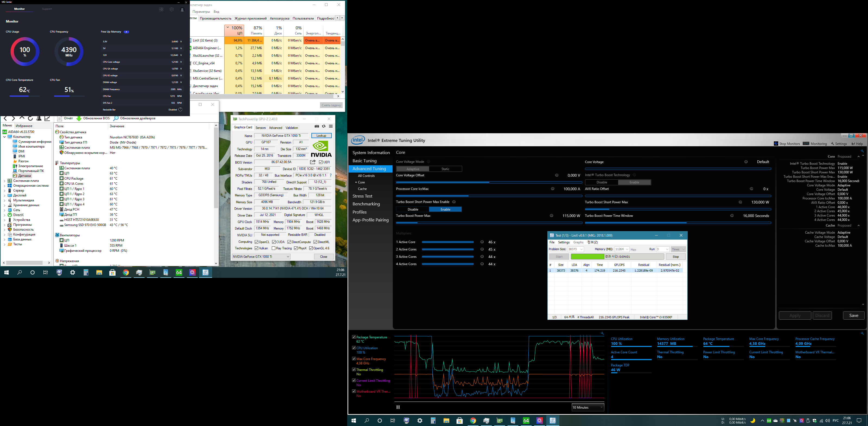Toggle UEFI checkbox in GPU-Z
The width and height of the screenshot is (868, 426).
click(x=321, y=162)
